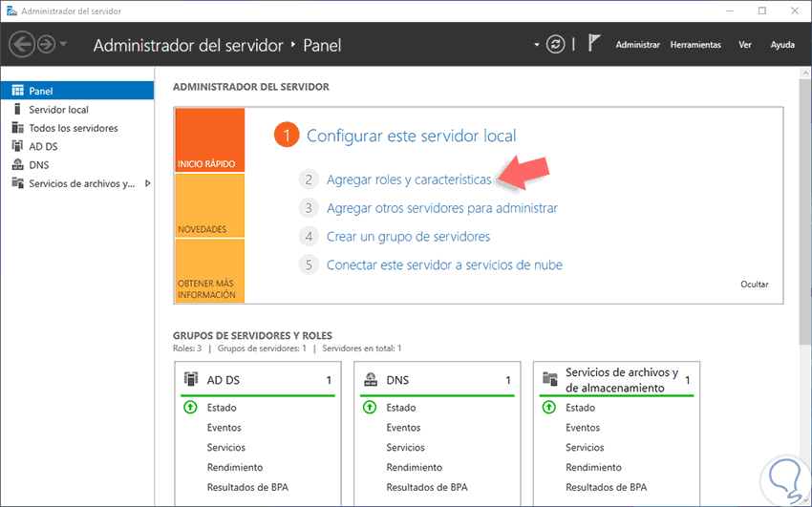The width and height of the screenshot is (812, 507).
Task: Click green status icon in DNS tile
Action: [370, 408]
